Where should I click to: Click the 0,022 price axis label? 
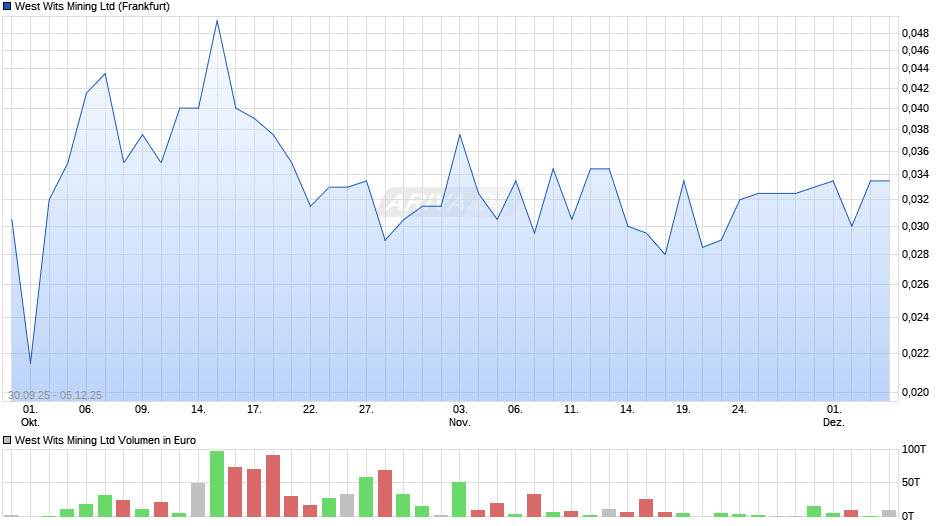pos(915,353)
